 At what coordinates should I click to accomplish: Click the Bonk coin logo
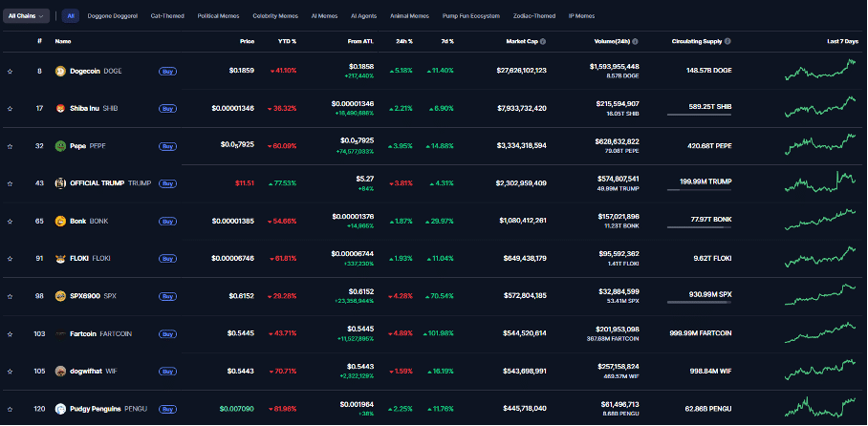point(60,221)
